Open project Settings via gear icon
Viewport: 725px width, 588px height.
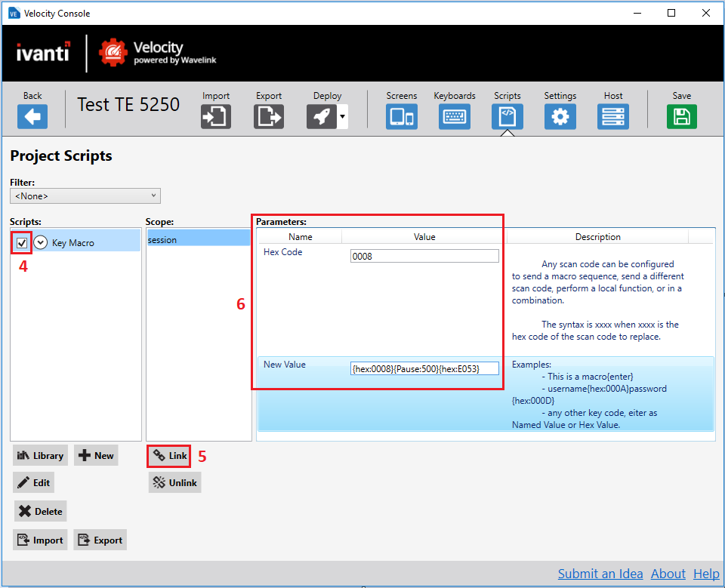point(560,115)
